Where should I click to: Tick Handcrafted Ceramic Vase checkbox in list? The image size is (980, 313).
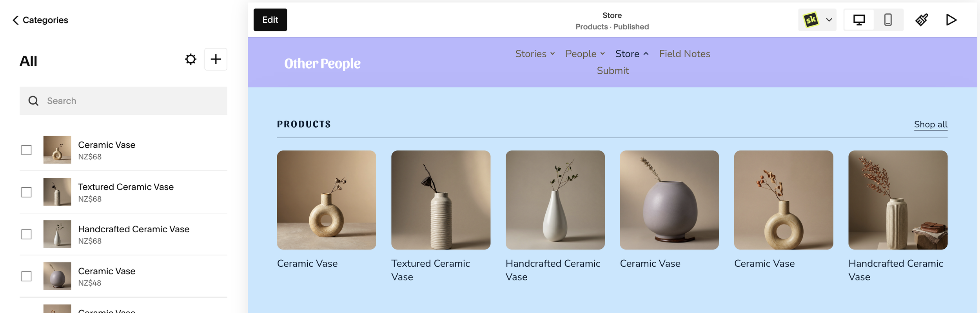(26, 235)
